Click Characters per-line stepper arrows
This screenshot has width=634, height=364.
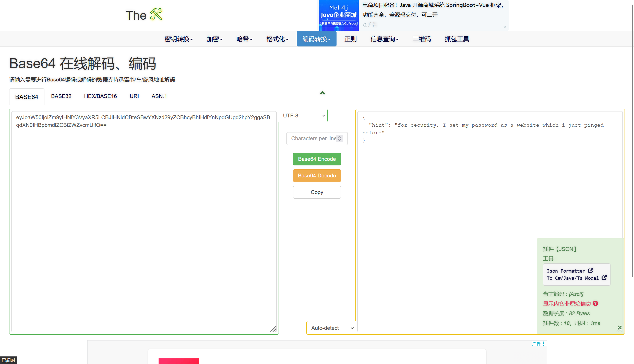pos(339,138)
